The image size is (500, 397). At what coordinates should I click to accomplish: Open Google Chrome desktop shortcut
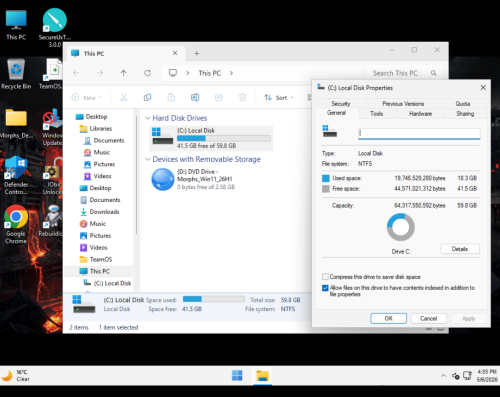(x=16, y=225)
